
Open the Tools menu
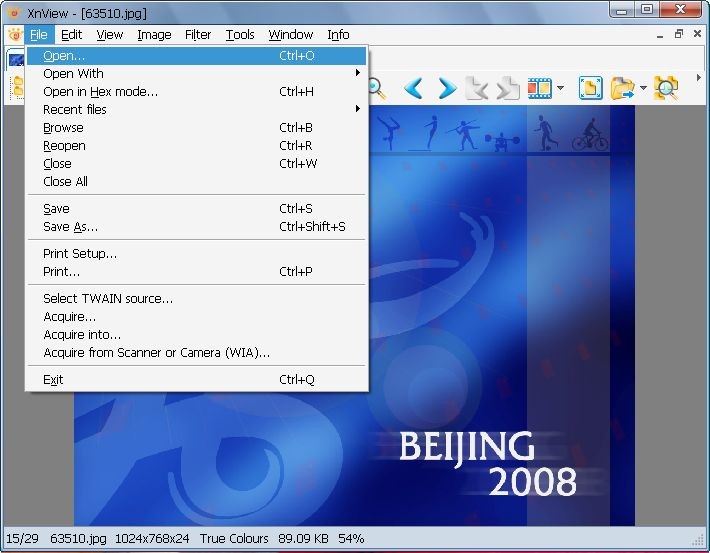[x=240, y=34]
